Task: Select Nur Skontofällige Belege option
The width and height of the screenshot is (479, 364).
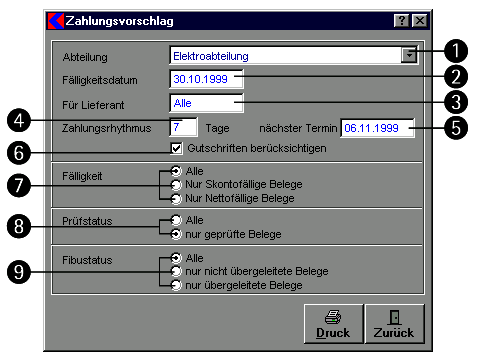Action: pos(176,184)
